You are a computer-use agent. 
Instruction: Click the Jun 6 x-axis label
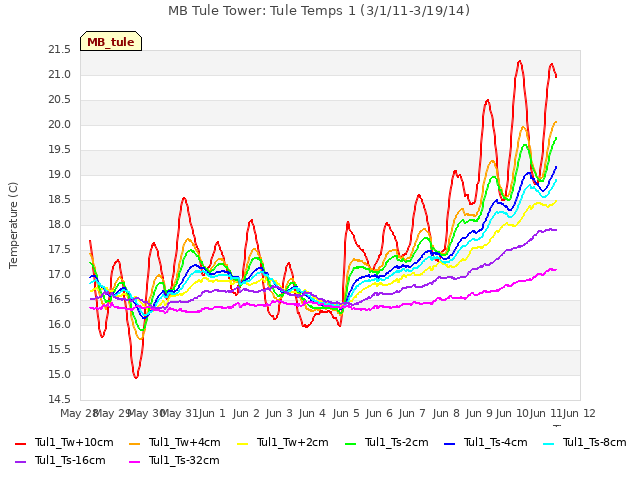pyautogui.click(x=379, y=413)
